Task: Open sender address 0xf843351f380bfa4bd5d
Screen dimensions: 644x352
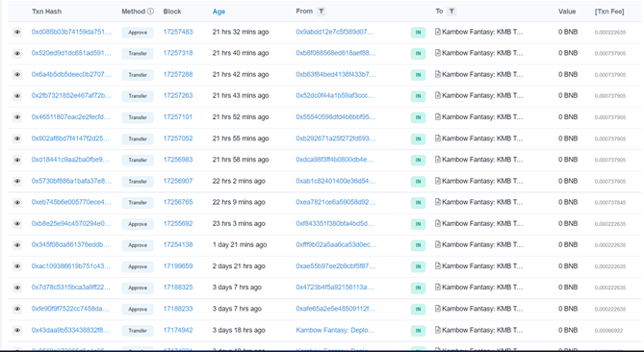Action: tap(335, 223)
